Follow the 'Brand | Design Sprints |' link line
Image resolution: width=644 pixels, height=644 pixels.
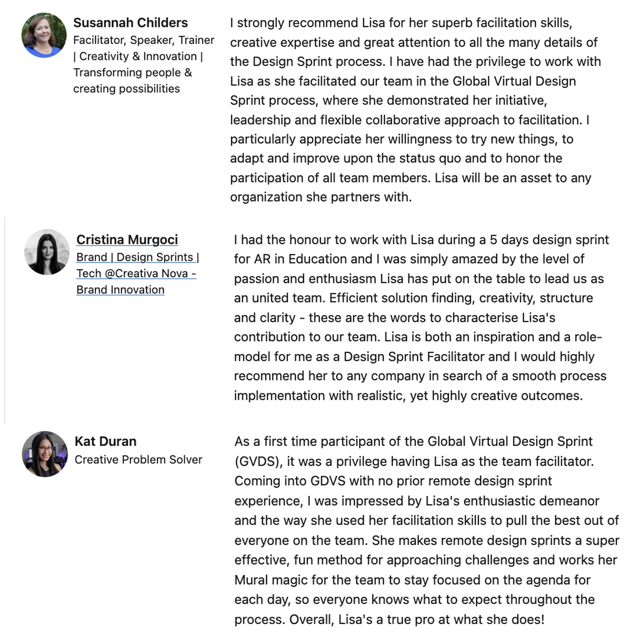click(x=137, y=257)
